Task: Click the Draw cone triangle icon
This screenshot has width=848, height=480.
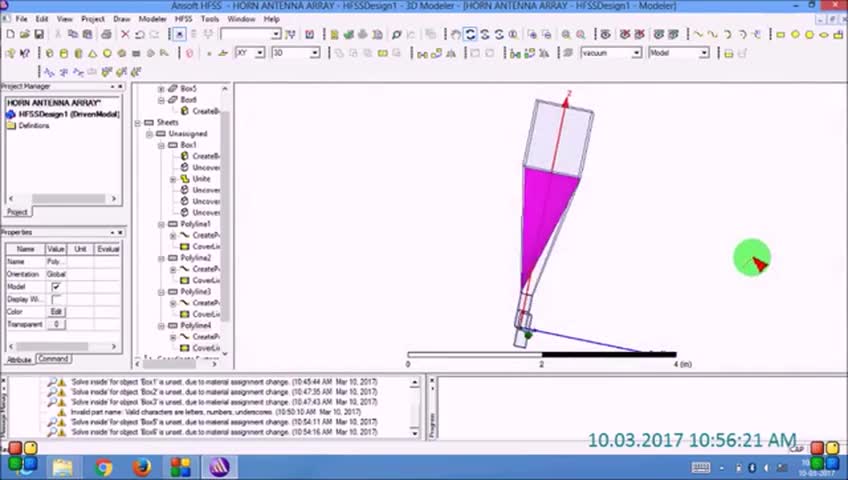Action: click(x=92, y=53)
